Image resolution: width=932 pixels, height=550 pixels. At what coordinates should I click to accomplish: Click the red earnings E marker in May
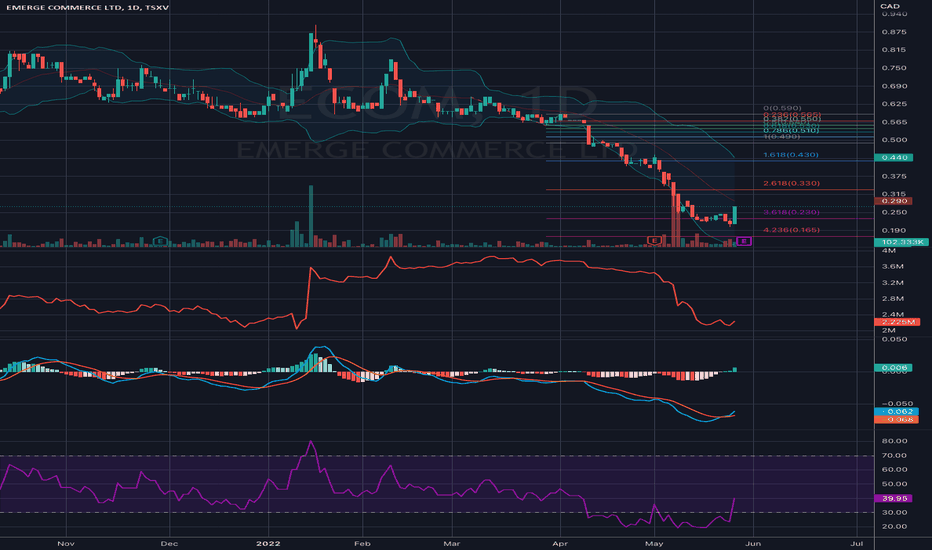tap(654, 240)
